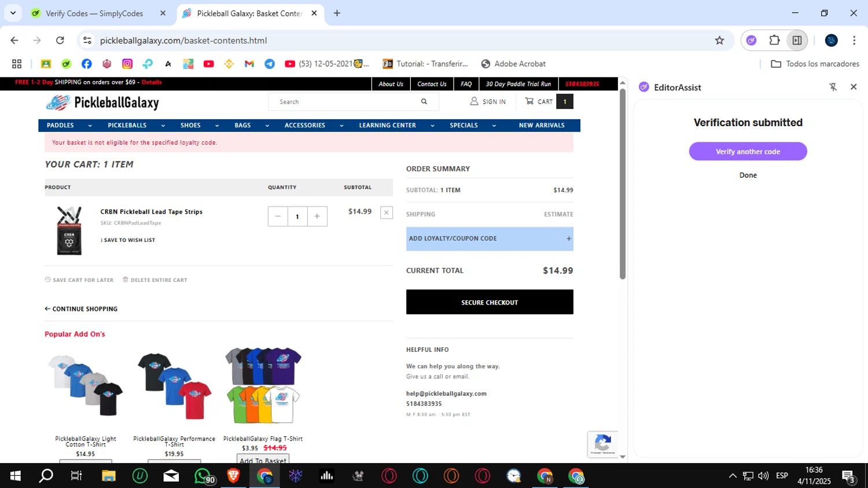Open the tab search dropdown arrow

[x=13, y=13]
